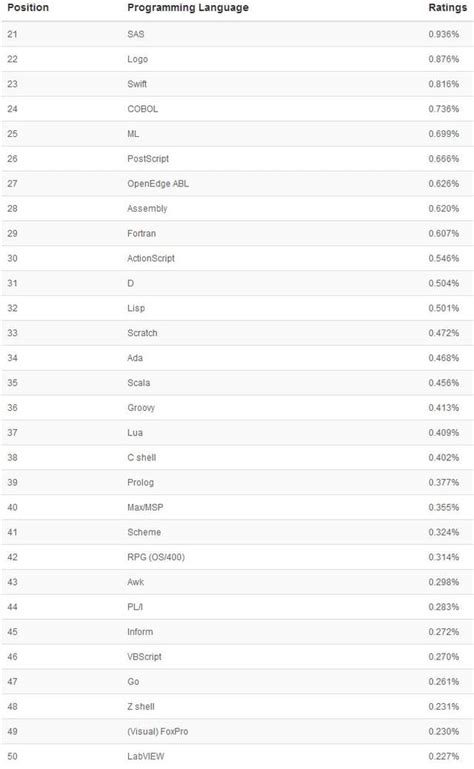This screenshot has height=769, width=474.
Task: Click the ActionScript entry
Action: [151, 258]
